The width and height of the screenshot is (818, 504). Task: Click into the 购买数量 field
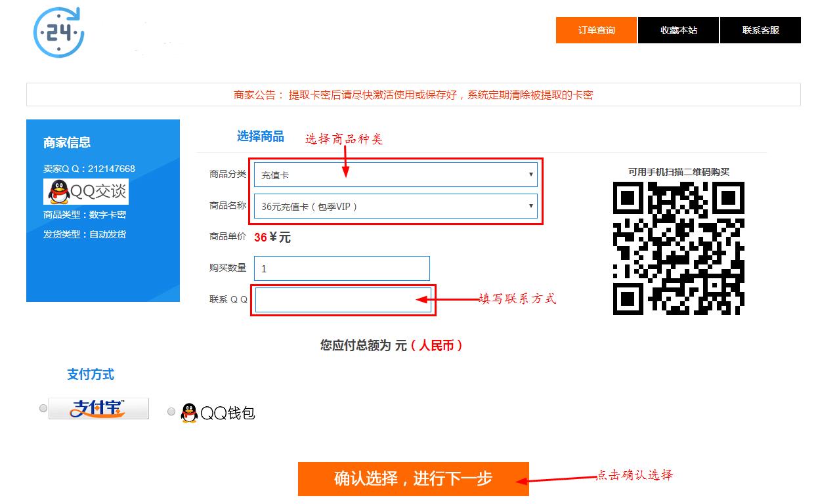coord(341,268)
